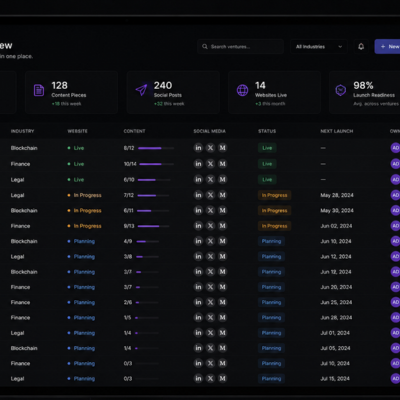Click the Launch Readiness hexagon icon
This screenshot has width=400, height=400.
pos(341,90)
